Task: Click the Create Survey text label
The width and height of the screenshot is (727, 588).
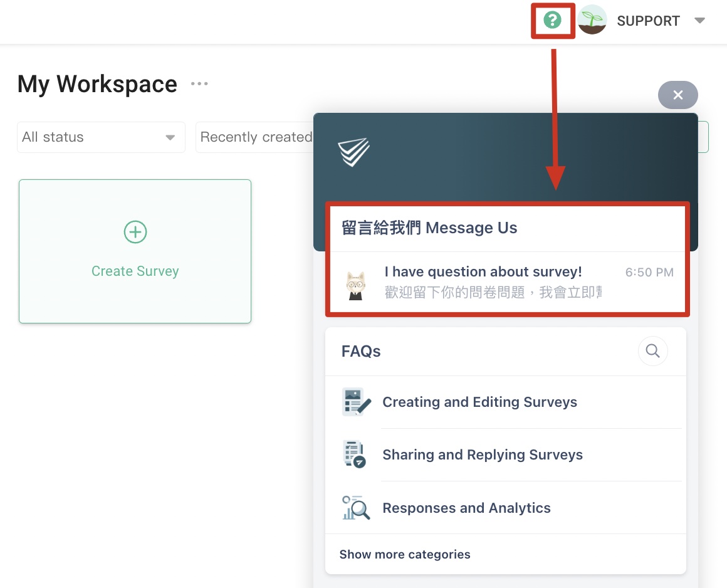Action: point(135,271)
